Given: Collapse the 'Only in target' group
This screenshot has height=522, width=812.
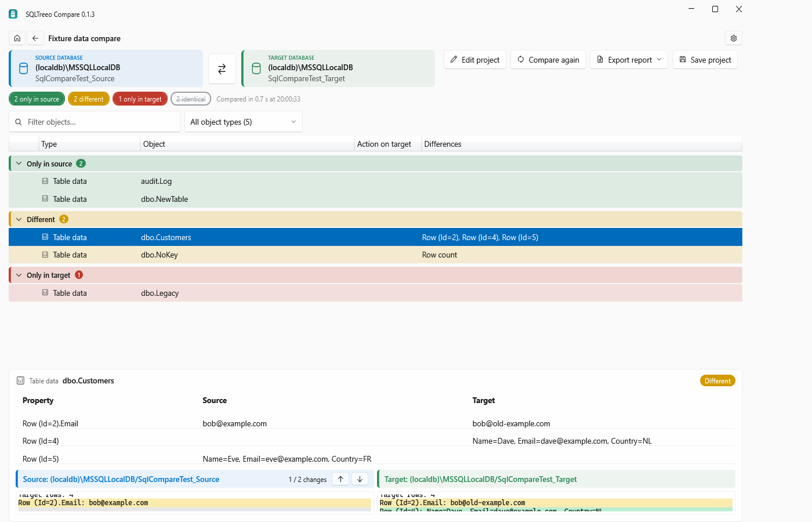Looking at the screenshot, I should (x=19, y=275).
